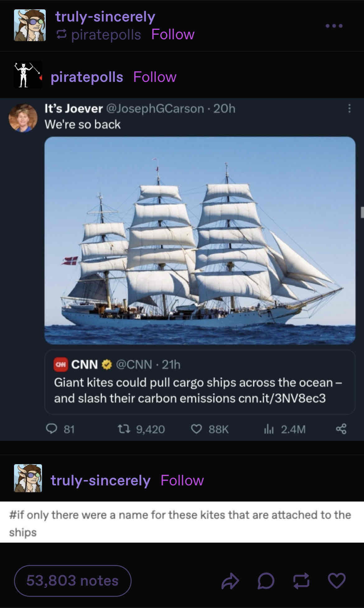Open the sailing ship image
364x608 pixels.
click(200, 240)
